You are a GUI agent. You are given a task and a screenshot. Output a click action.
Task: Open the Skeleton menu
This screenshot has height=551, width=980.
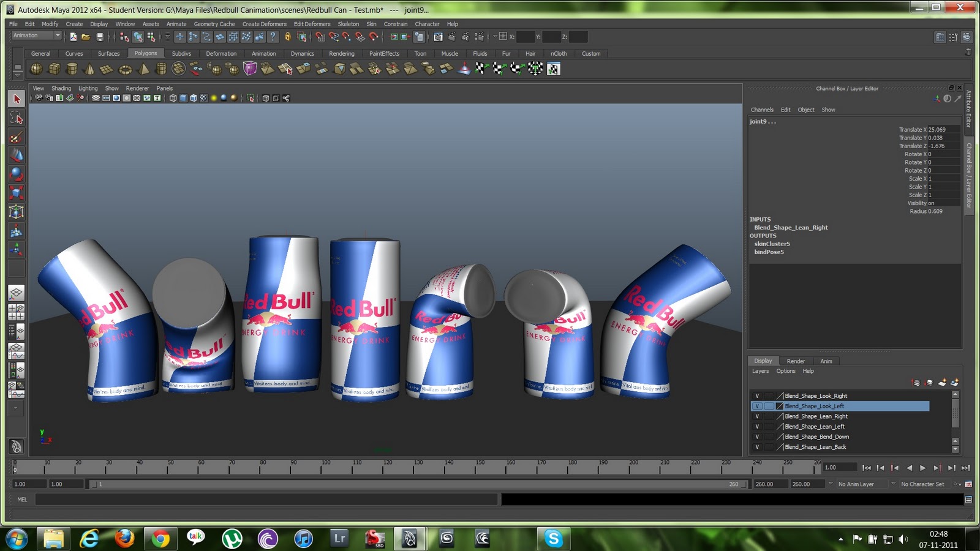click(x=349, y=24)
